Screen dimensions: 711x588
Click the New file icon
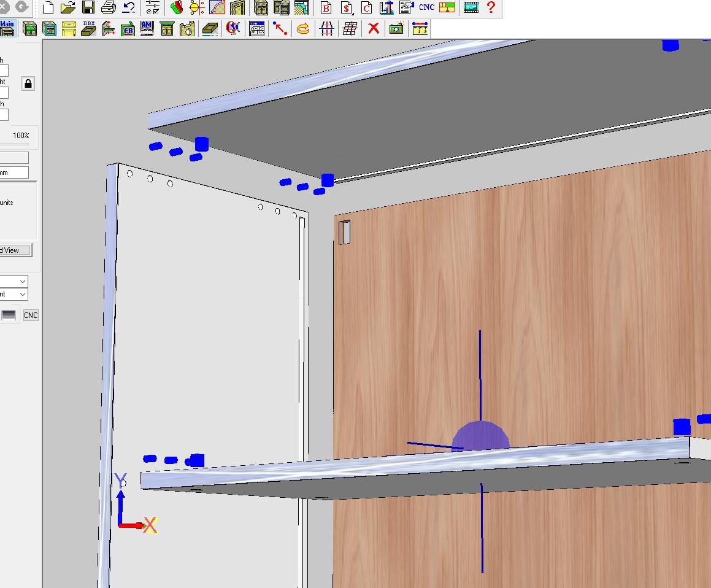48,8
